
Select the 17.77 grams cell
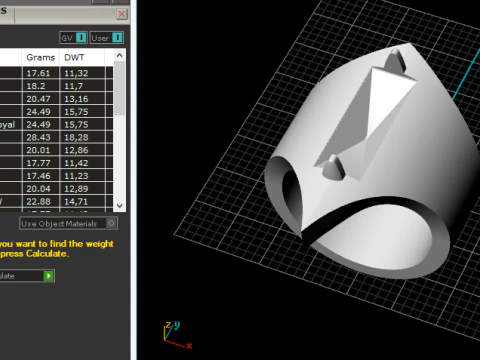pyautogui.click(x=41, y=163)
